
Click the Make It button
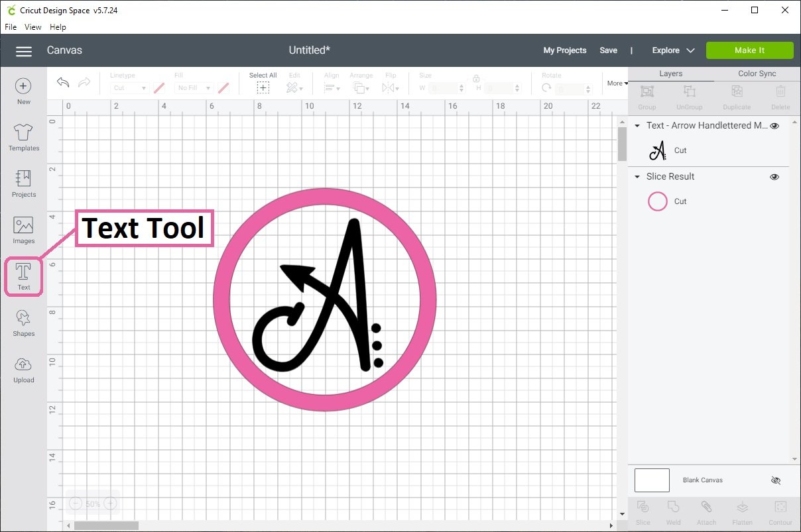[x=750, y=50]
